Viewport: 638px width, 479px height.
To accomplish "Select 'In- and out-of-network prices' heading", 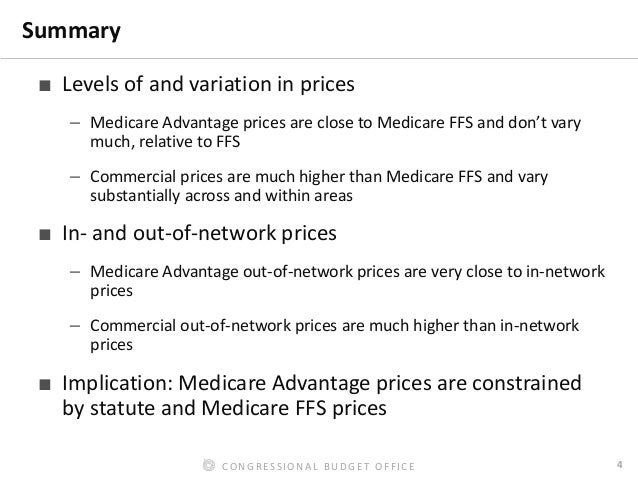I will click(x=200, y=234).
